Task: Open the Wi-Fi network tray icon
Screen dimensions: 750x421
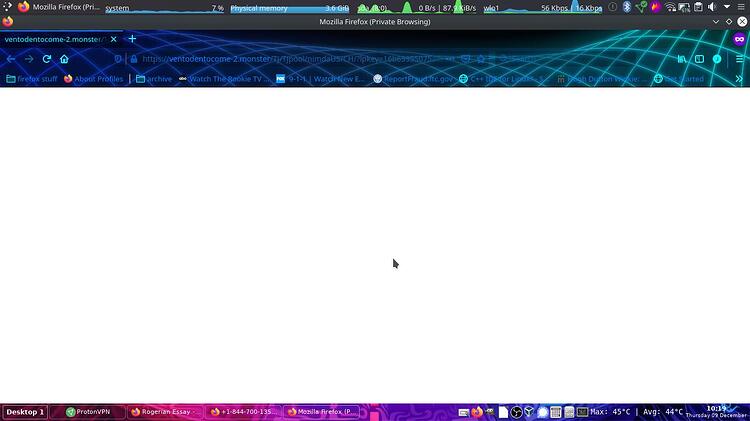Action: tap(670, 7)
